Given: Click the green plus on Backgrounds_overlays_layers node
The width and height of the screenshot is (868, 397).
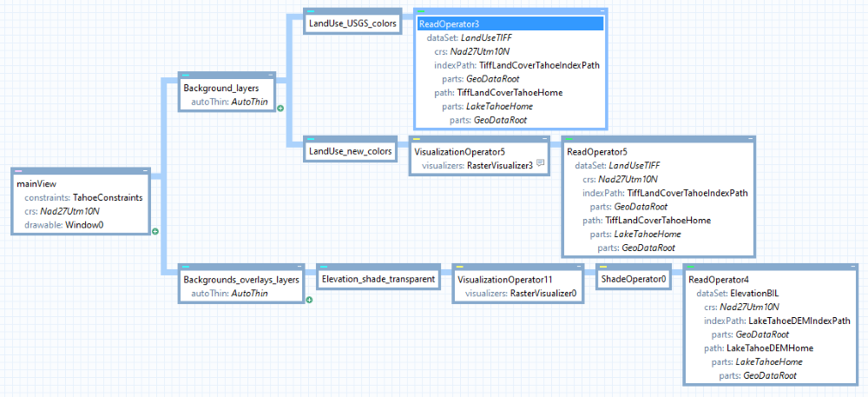Looking at the screenshot, I should pos(308,299).
